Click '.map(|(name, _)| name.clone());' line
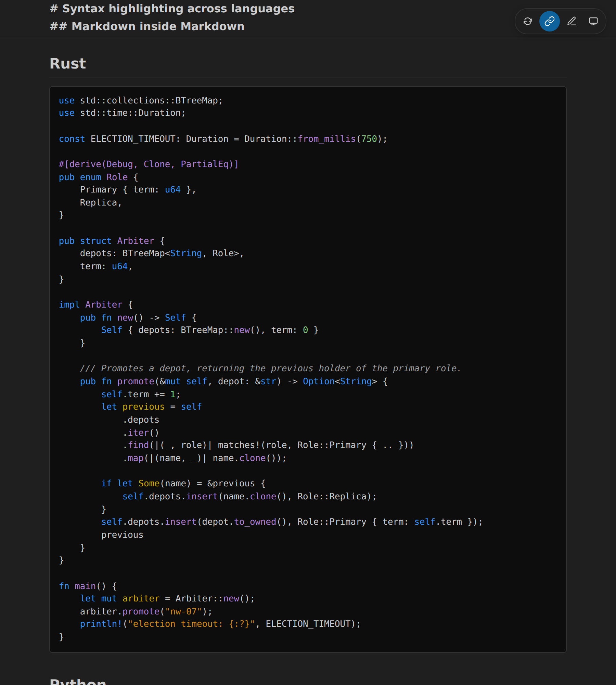 click(x=204, y=458)
